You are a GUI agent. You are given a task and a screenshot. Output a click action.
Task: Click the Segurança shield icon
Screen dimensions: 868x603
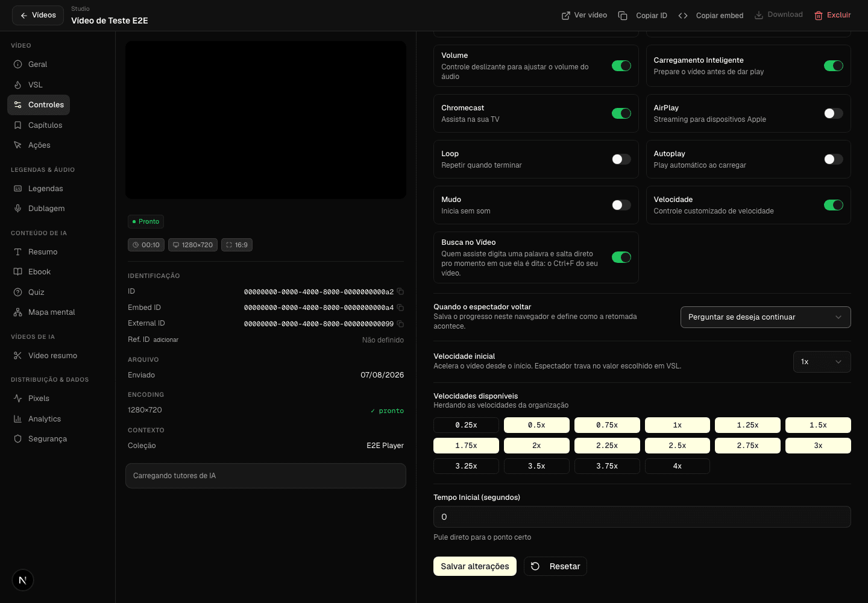click(x=18, y=439)
